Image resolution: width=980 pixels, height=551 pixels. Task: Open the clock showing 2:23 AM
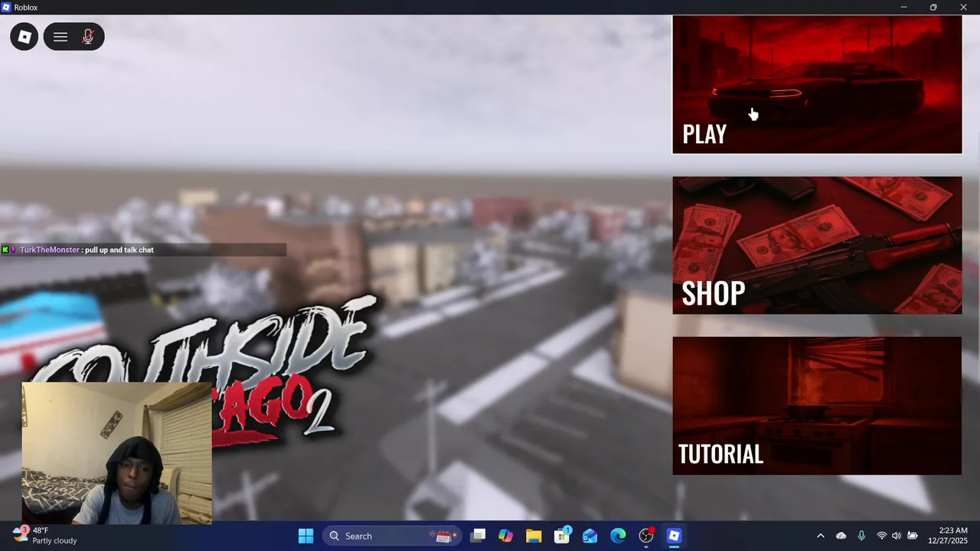(x=949, y=536)
